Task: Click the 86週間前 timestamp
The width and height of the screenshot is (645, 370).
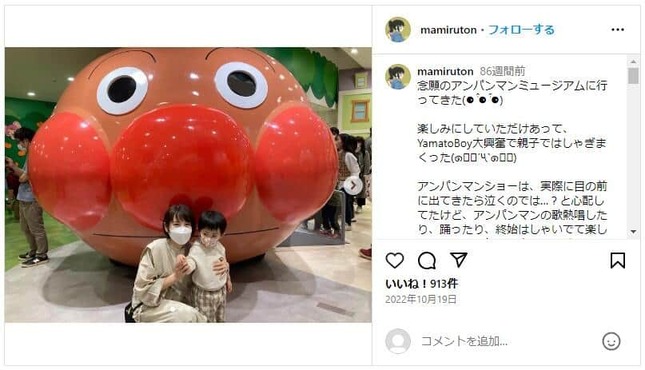Action: (x=502, y=72)
